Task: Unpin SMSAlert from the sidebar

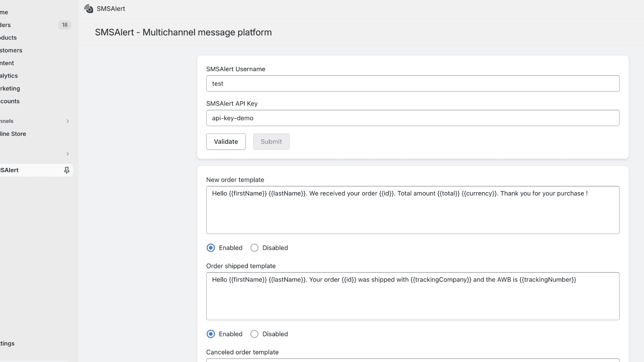Action: 66,170
